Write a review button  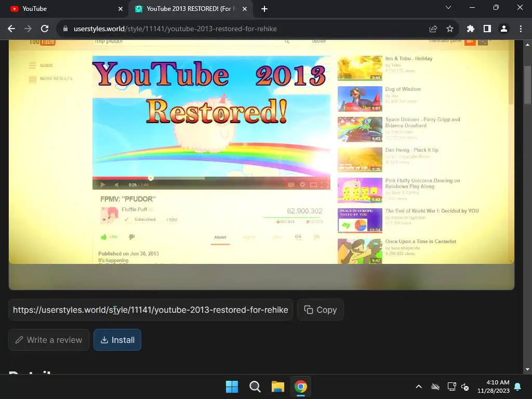click(x=49, y=340)
